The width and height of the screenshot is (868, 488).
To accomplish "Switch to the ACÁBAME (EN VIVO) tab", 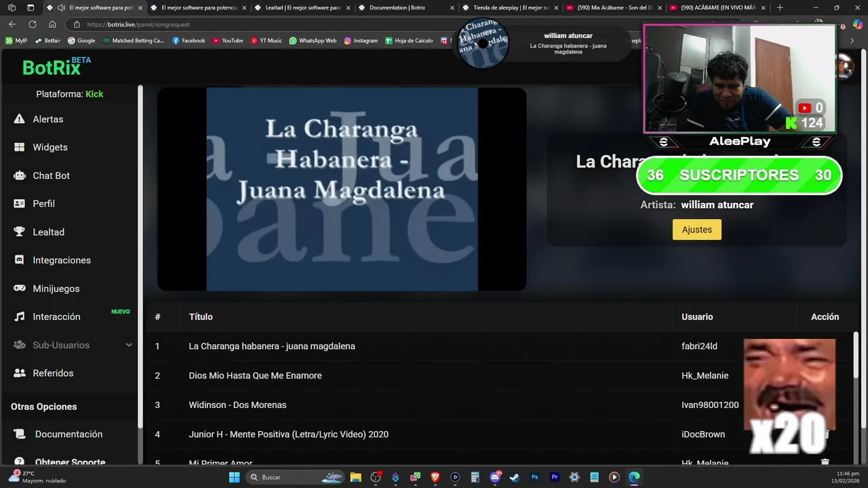I will pos(717,7).
